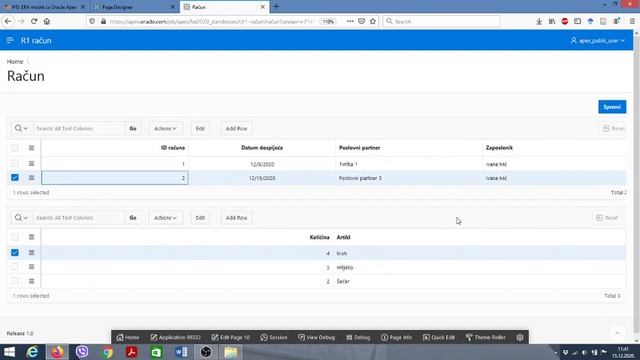Expand the apex_public_user account menu

click(598, 40)
